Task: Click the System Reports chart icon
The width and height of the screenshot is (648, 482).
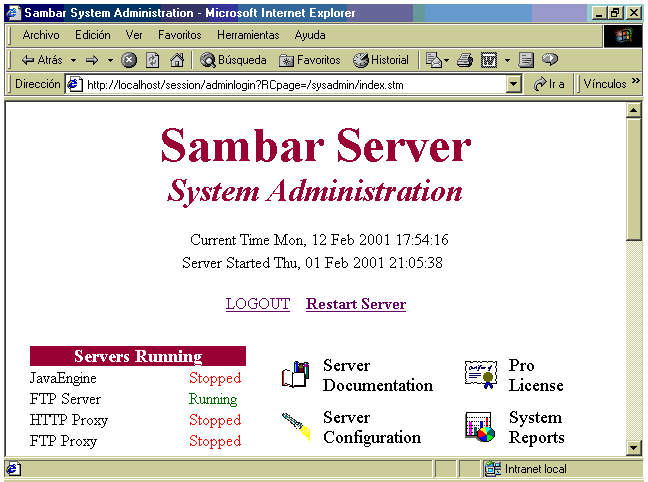Action: click(x=480, y=427)
